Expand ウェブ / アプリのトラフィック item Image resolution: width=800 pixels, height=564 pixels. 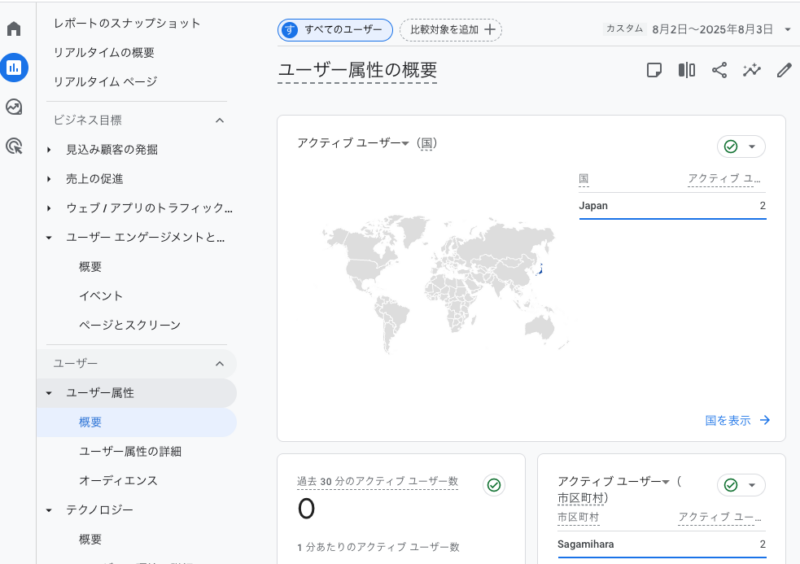click(49, 208)
